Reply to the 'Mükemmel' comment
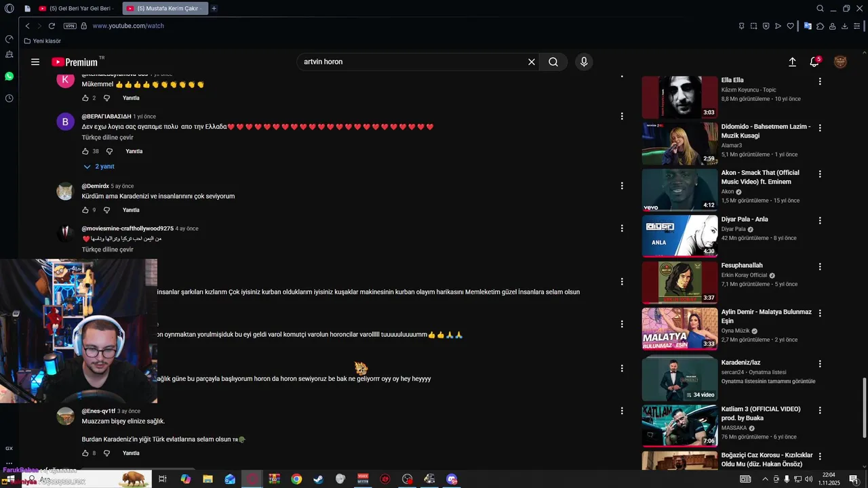Viewport: 868px width, 488px height. tap(131, 98)
